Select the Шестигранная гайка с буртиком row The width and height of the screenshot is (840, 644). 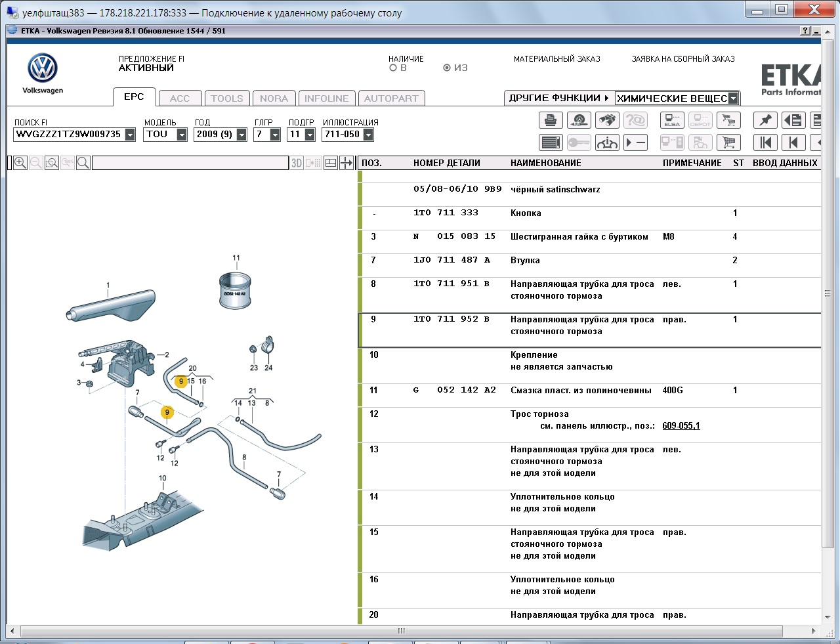point(591,237)
